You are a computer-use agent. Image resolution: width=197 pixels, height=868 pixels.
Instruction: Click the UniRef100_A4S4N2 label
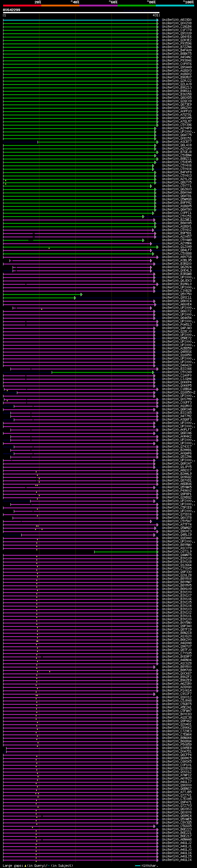coord(177,57)
